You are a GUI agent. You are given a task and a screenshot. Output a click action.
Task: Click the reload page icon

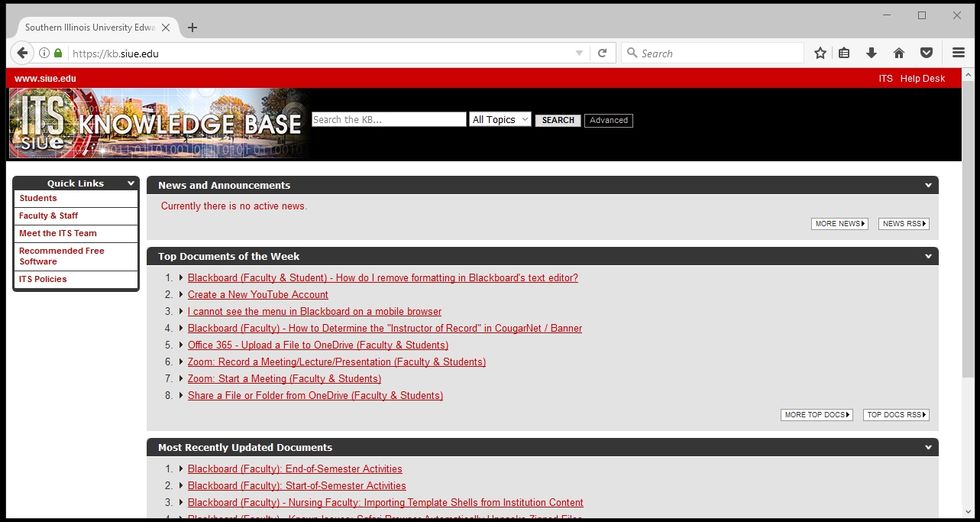[x=602, y=53]
